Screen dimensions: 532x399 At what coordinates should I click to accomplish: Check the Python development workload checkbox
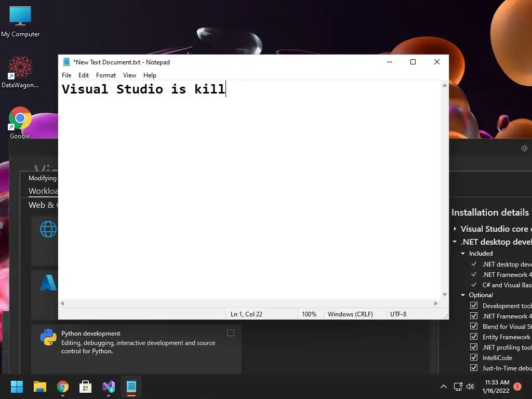click(231, 333)
